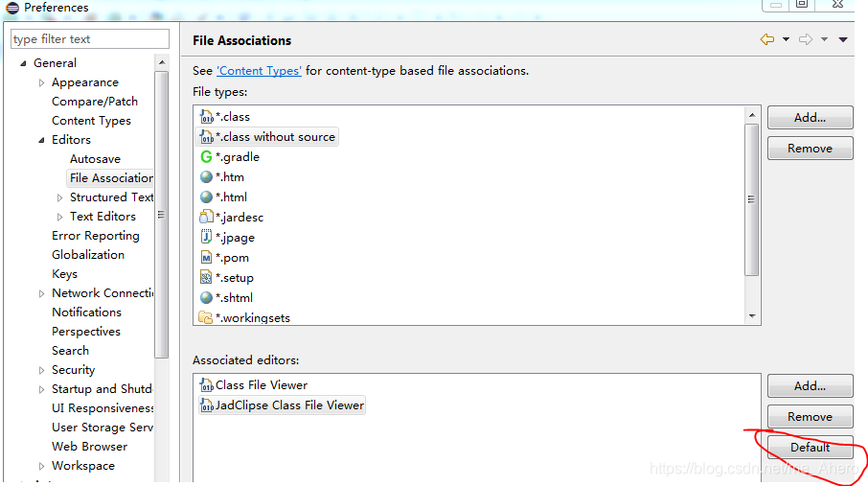Click the *.class file type icon
The height and width of the screenshot is (486, 868).
coord(207,117)
